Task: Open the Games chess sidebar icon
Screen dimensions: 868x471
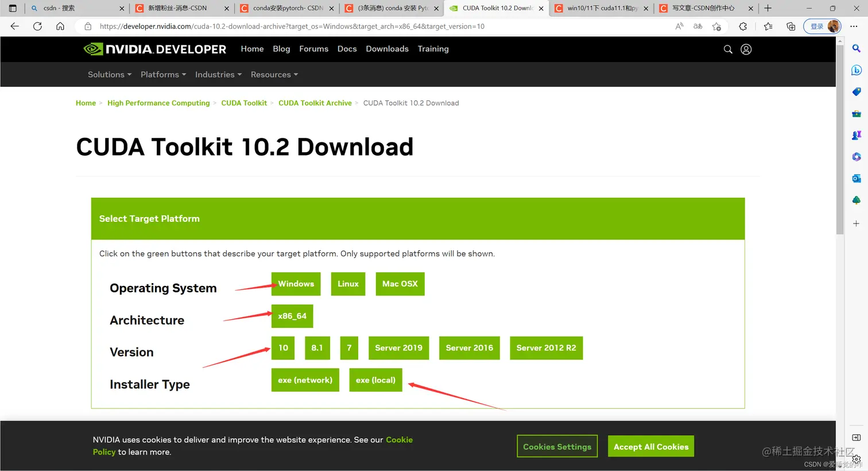Action: point(856,135)
